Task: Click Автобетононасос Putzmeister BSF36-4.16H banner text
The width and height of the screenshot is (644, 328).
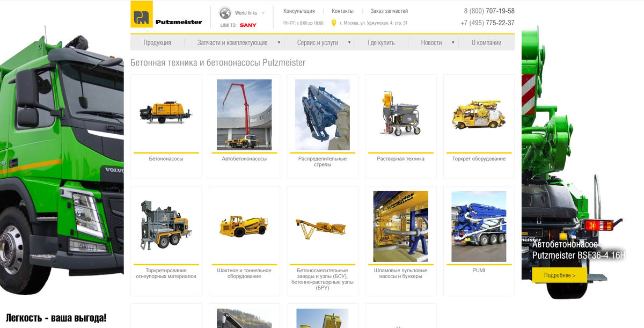Action: click(579, 250)
